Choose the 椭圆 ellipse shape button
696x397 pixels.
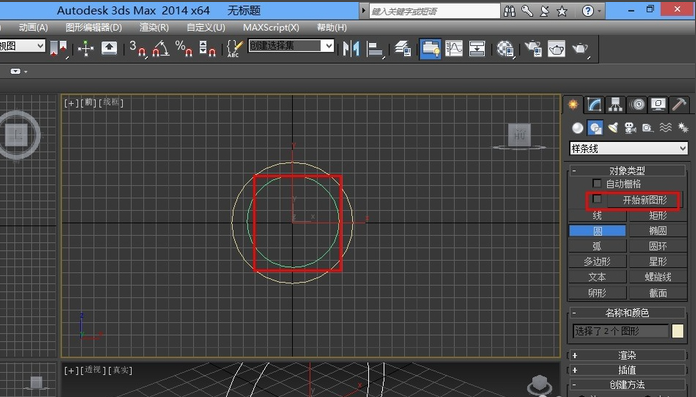(x=658, y=231)
